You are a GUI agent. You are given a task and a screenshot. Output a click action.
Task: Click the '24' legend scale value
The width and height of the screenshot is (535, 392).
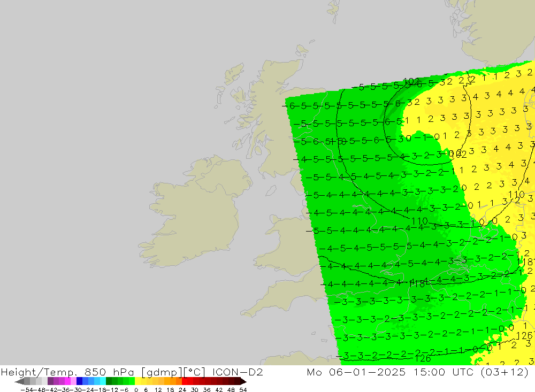[x=182, y=390]
